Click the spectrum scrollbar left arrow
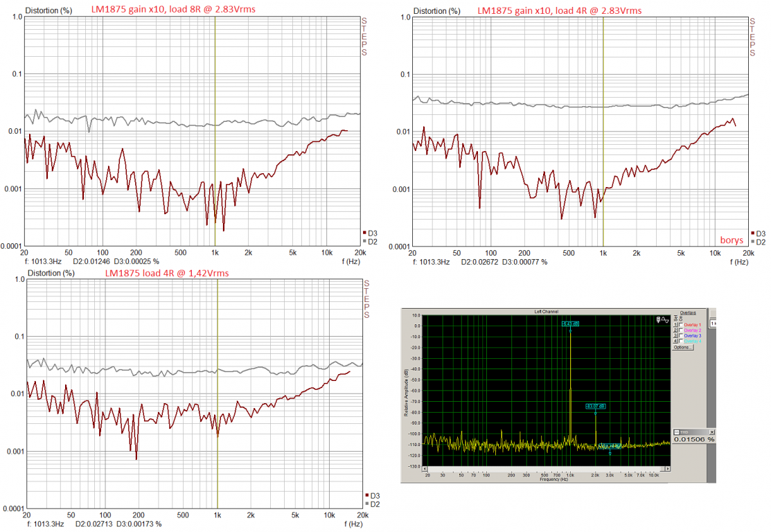 point(425,468)
